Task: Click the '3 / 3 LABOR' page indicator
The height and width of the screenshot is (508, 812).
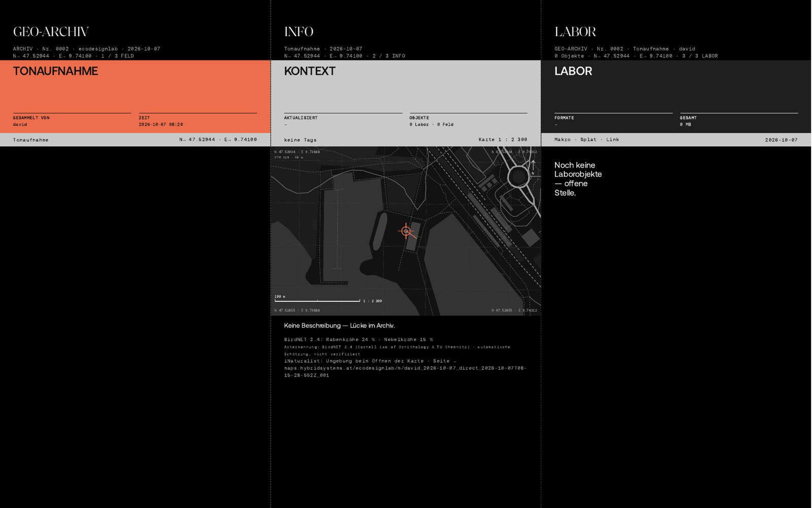Action: click(700, 56)
